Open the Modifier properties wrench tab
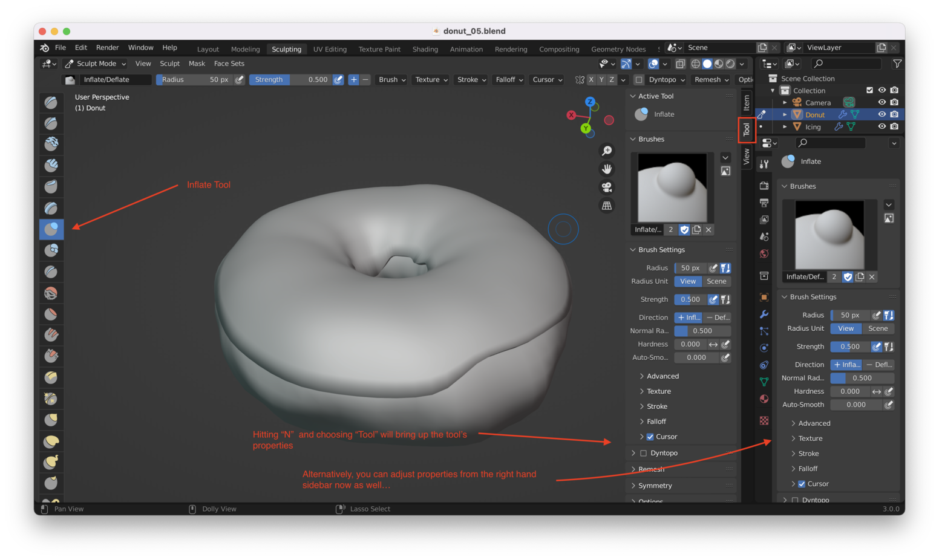The width and height of the screenshot is (939, 560). pyautogui.click(x=764, y=314)
